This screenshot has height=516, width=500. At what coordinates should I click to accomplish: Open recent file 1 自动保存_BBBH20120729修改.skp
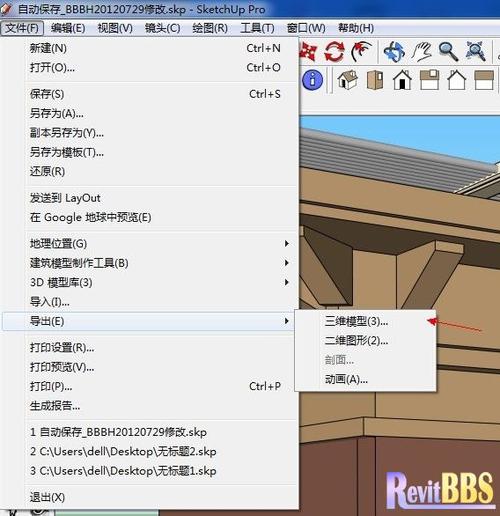pyautogui.click(x=150, y=432)
